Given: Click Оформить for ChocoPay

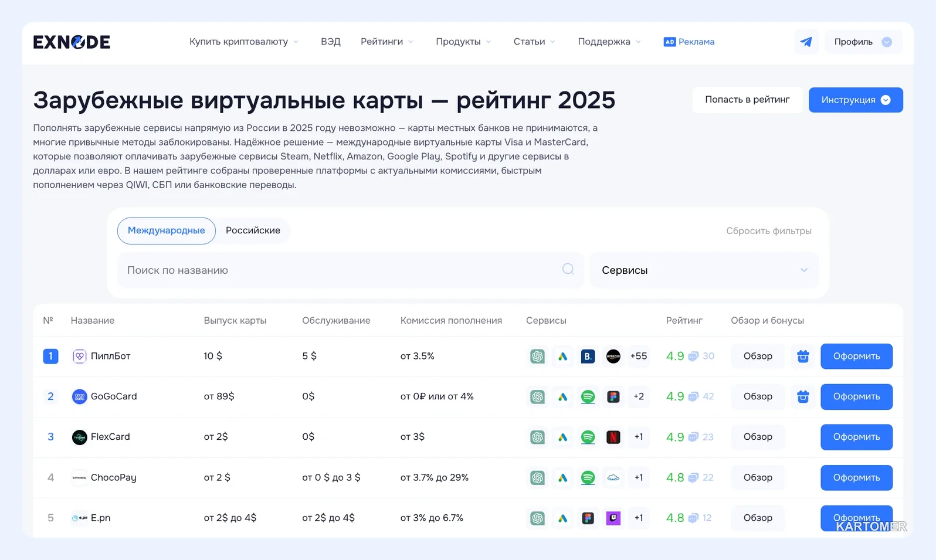Looking at the screenshot, I should [856, 477].
